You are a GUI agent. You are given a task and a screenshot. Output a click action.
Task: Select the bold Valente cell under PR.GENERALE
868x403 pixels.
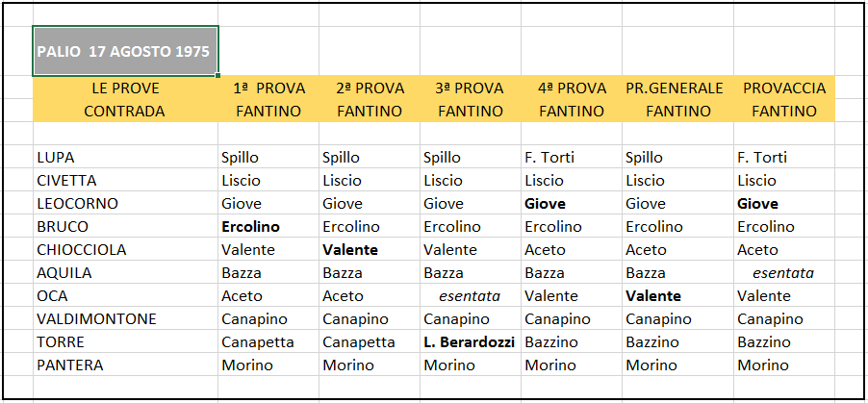point(678,296)
